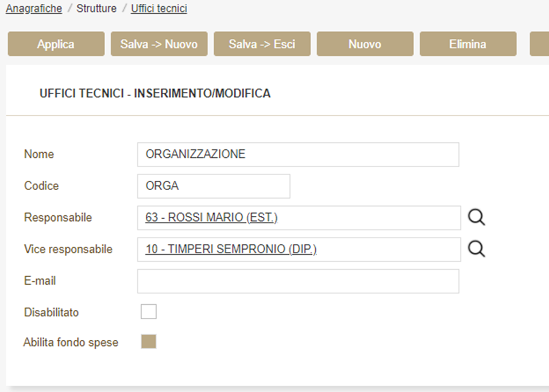Open the Responsabile lookup magnifier
Viewport: 549px width, 392px height.
point(476,218)
